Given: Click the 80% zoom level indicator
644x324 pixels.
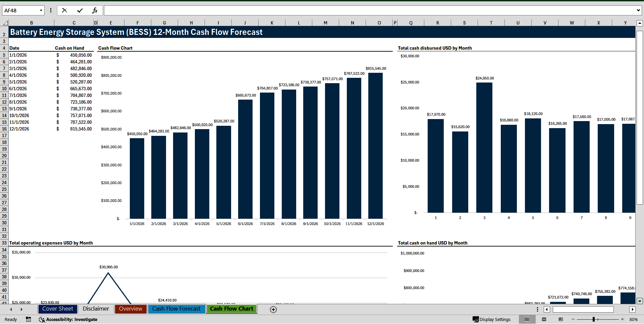Looking at the screenshot, I should [634, 319].
